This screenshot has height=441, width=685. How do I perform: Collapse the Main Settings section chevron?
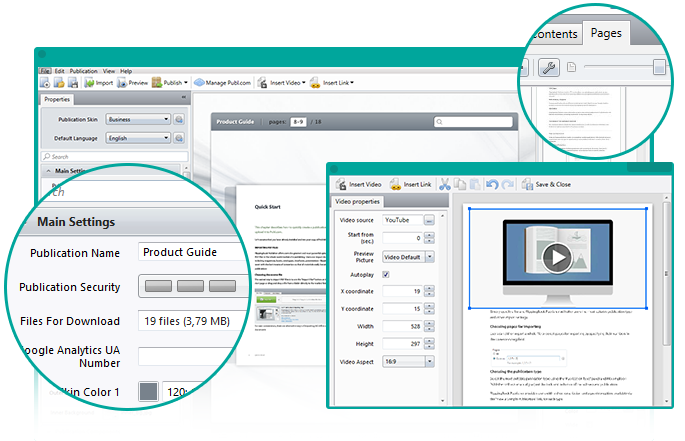(48, 171)
